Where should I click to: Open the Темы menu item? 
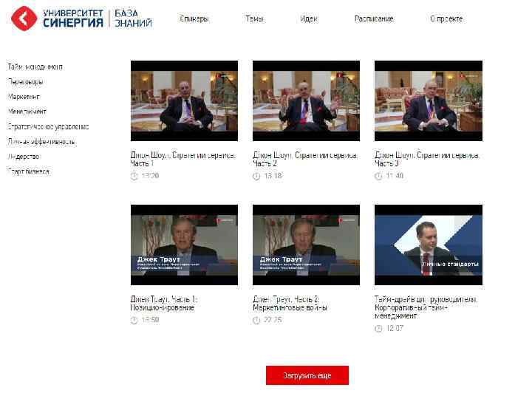pos(255,18)
